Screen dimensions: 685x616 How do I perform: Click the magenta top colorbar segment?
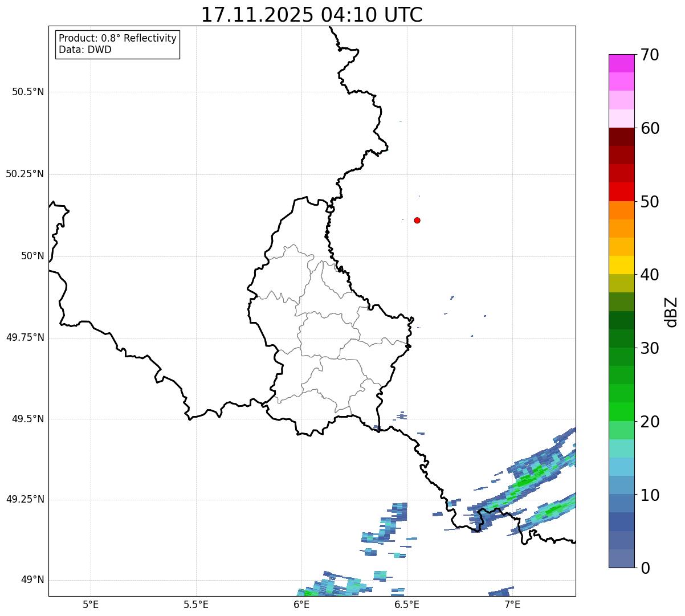621,63
